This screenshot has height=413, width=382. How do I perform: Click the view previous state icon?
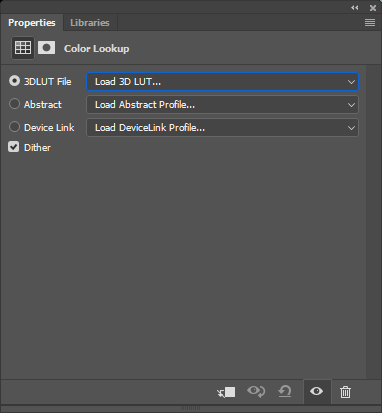256,391
